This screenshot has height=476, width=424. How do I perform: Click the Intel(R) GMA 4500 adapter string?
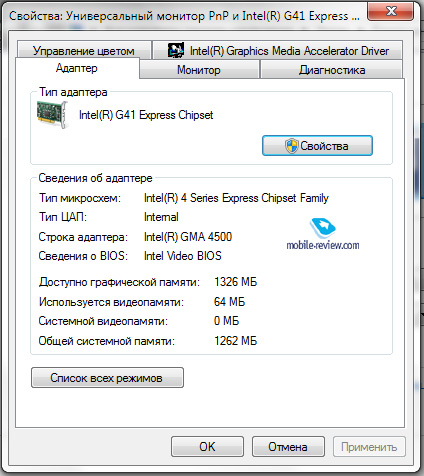188,237
